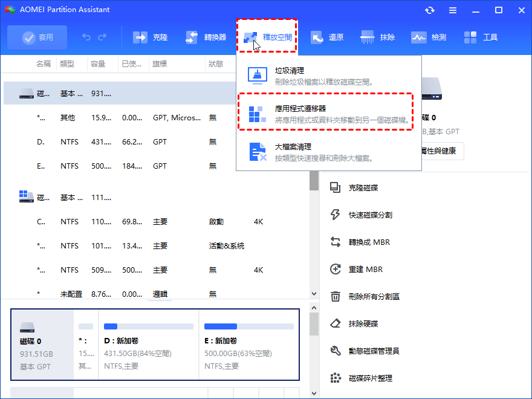The width and height of the screenshot is (532, 399).
Task: Select the first 磁碟 row with 931 capacity
Action: coord(120,93)
